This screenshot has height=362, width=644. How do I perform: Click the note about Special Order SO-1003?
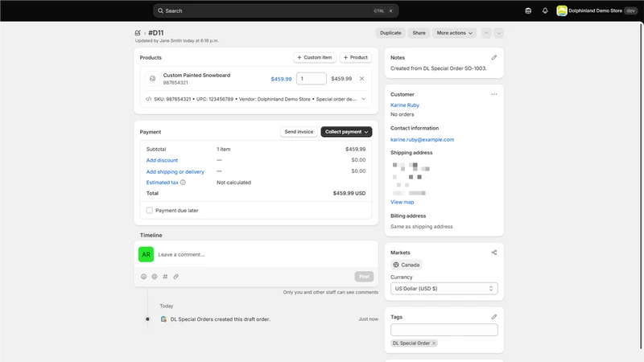coord(439,68)
